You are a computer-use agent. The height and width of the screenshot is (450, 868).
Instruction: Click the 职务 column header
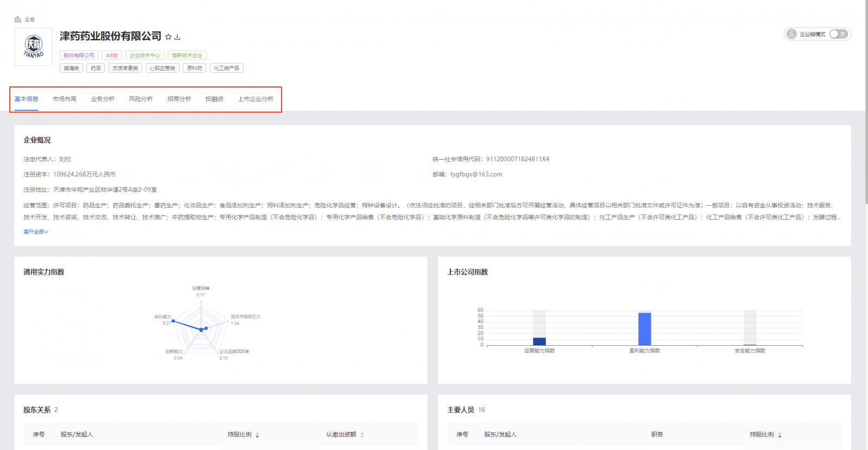click(x=657, y=434)
